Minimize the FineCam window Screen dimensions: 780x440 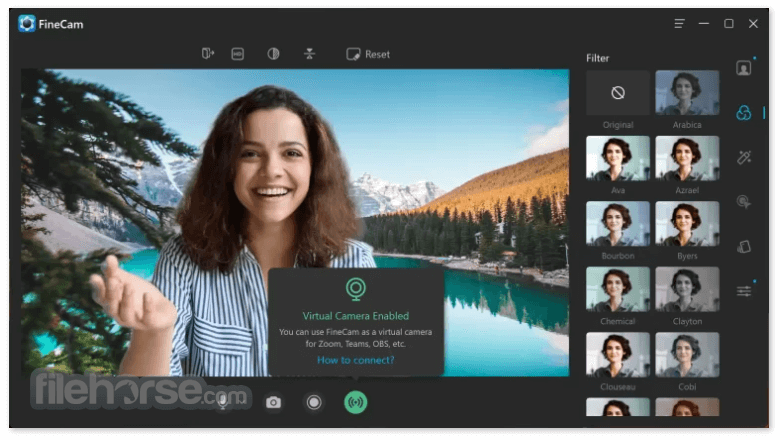click(703, 23)
